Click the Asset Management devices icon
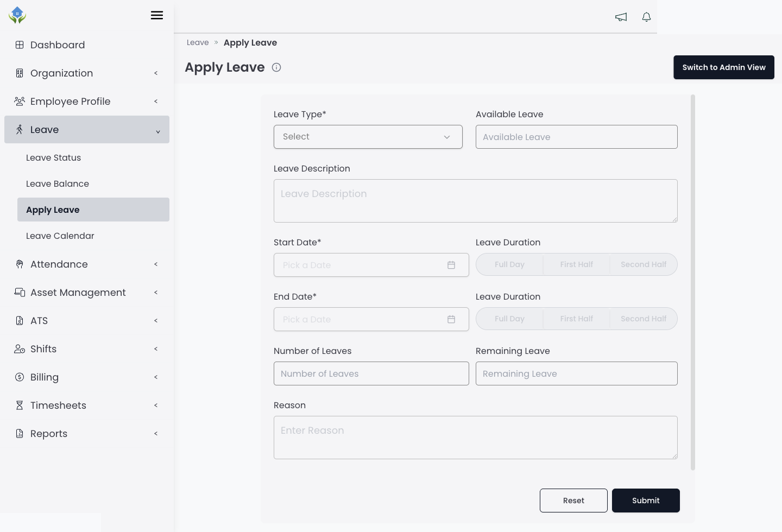The image size is (782, 532). 20,293
